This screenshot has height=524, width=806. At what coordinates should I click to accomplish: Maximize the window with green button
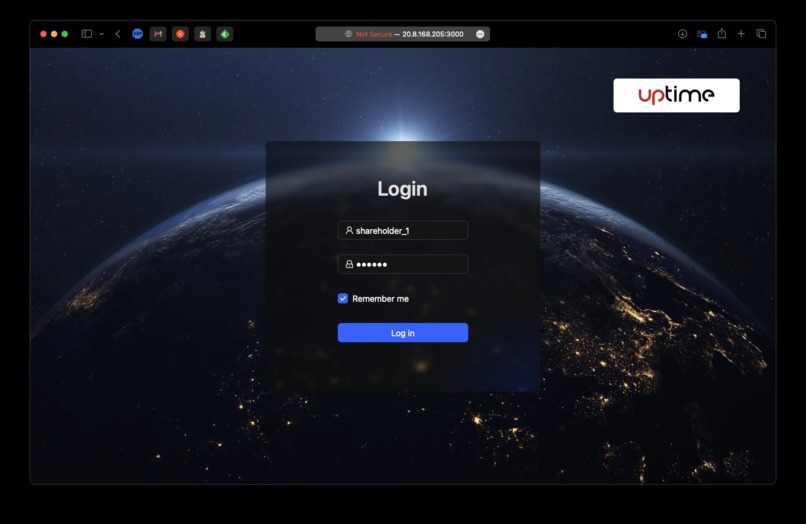point(65,34)
